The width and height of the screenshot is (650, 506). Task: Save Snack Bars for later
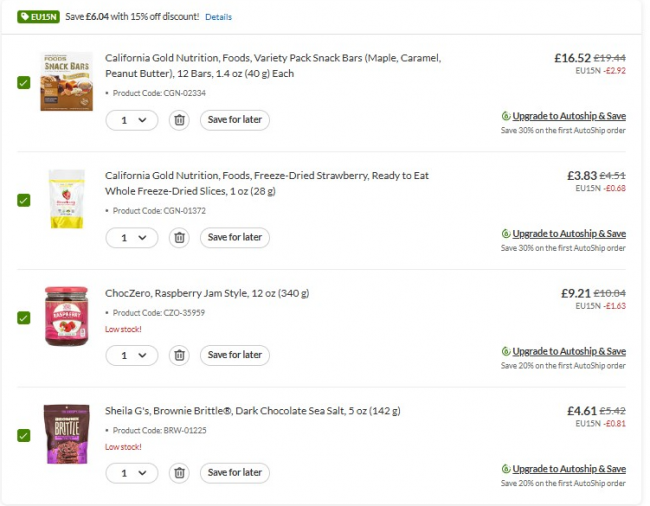click(x=235, y=120)
